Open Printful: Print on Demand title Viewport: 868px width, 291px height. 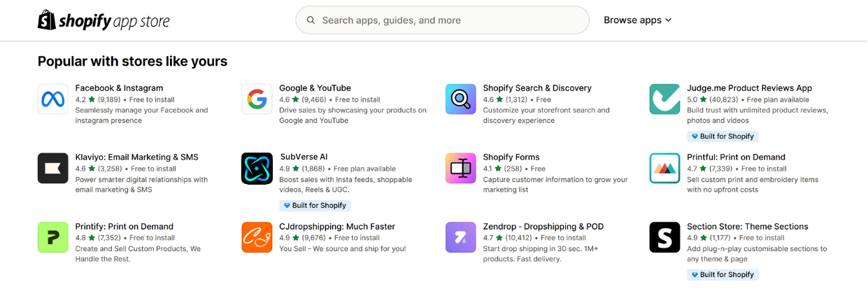pos(736,157)
